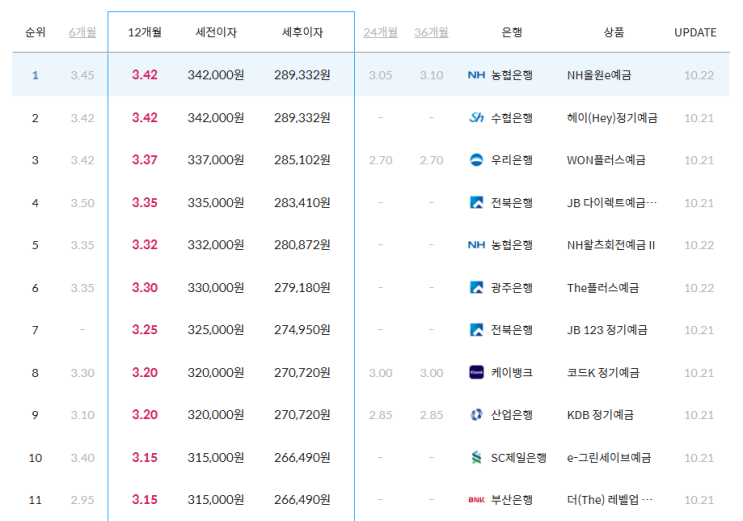This screenshot has width=743, height=521.
Task: Click 산업은행 bank name
Action: pyautogui.click(x=512, y=415)
